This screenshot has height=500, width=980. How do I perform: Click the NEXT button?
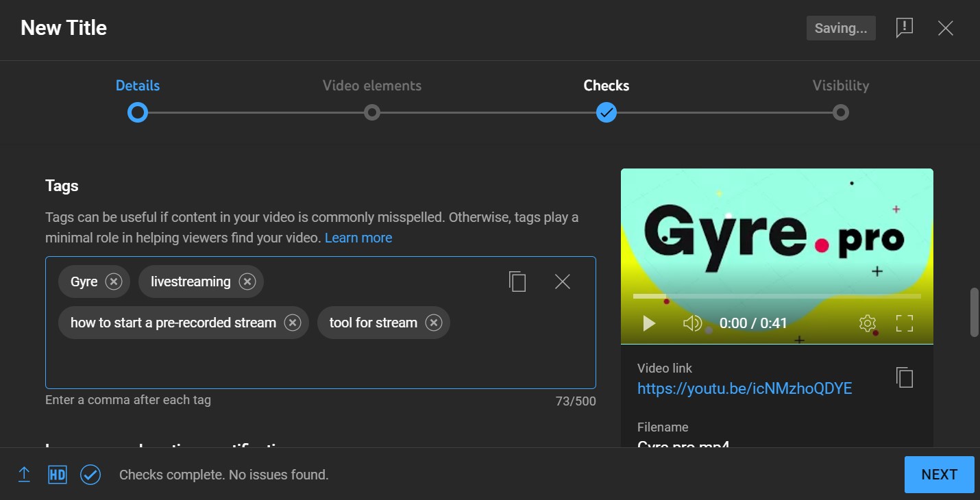[x=940, y=475]
